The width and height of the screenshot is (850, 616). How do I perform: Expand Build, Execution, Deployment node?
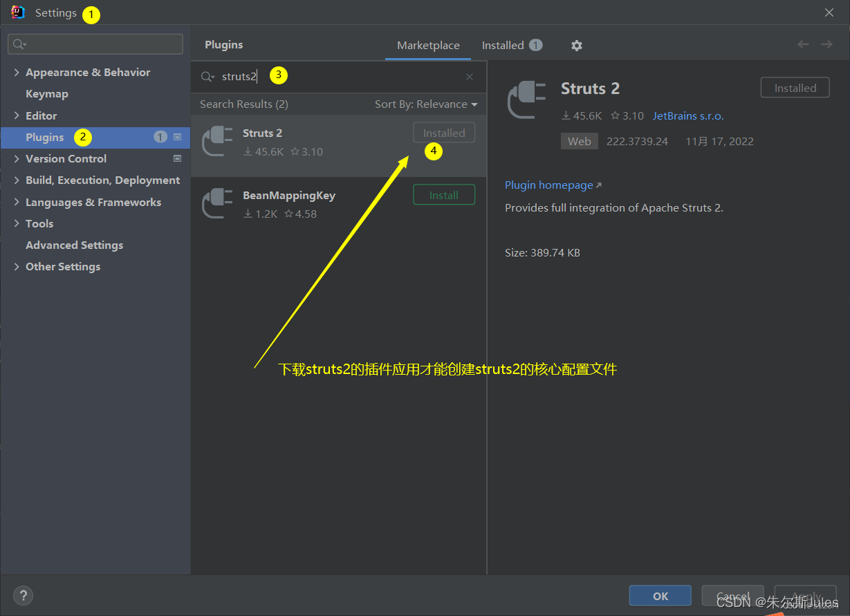(x=17, y=180)
